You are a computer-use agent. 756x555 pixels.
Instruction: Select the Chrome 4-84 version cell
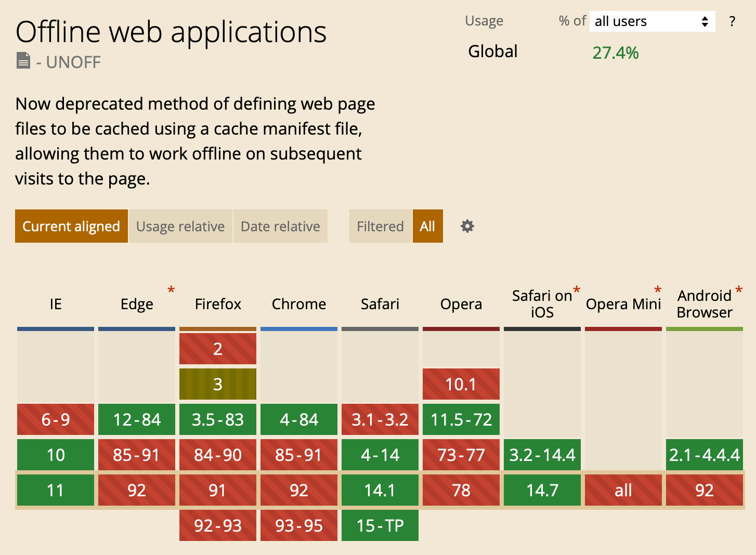[299, 419]
